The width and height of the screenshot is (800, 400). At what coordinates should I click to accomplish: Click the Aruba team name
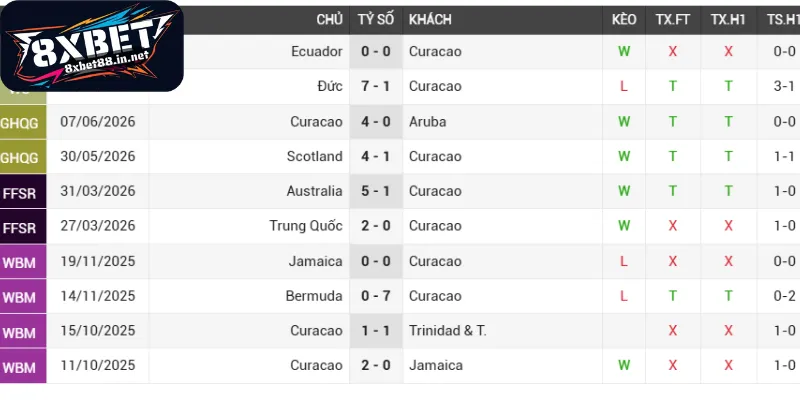[x=428, y=121]
